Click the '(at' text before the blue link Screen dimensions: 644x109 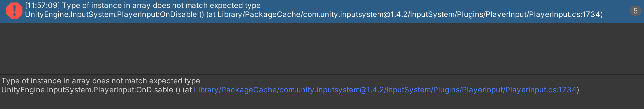(x=187, y=90)
